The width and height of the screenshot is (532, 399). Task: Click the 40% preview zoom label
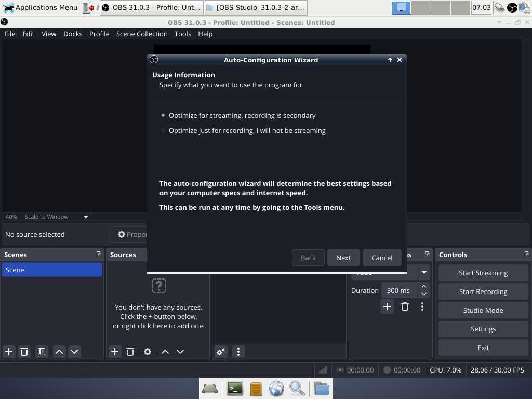11,217
